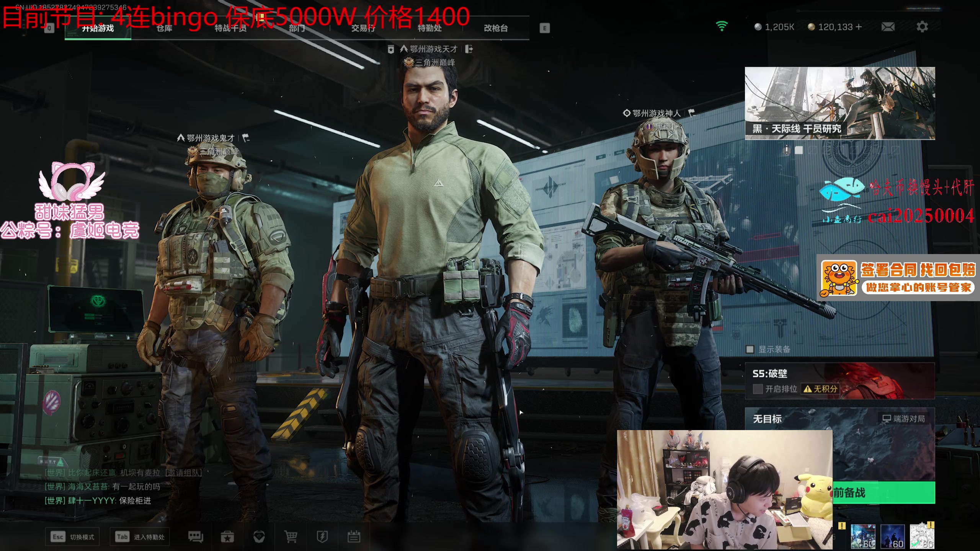Image resolution: width=980 pixels, height=551 pixels.
Task: Open the 黑·天际线 干员研究 banner
Action: click(840, 103)
